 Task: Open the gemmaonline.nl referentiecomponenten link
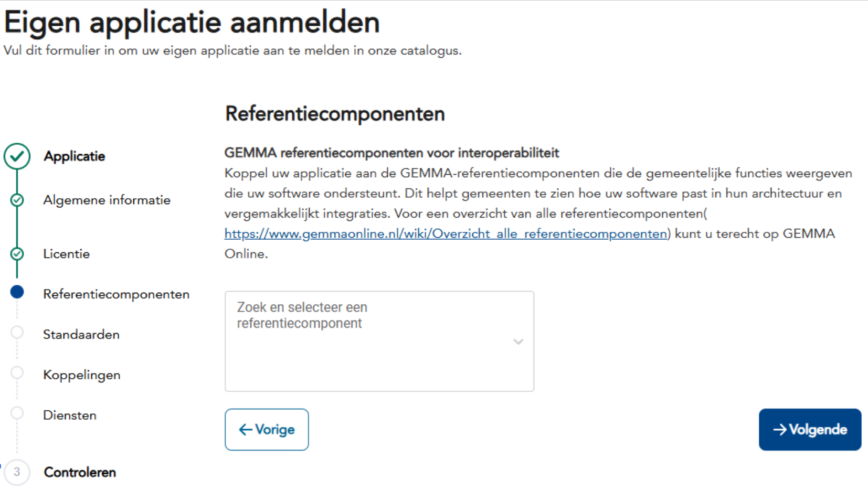point(446,234)
